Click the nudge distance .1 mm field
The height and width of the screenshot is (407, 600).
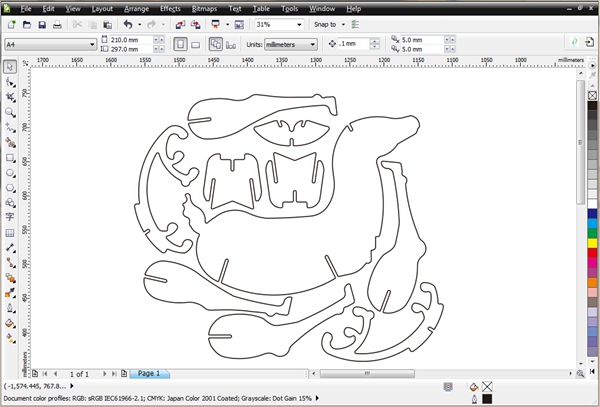click(354, 44)
